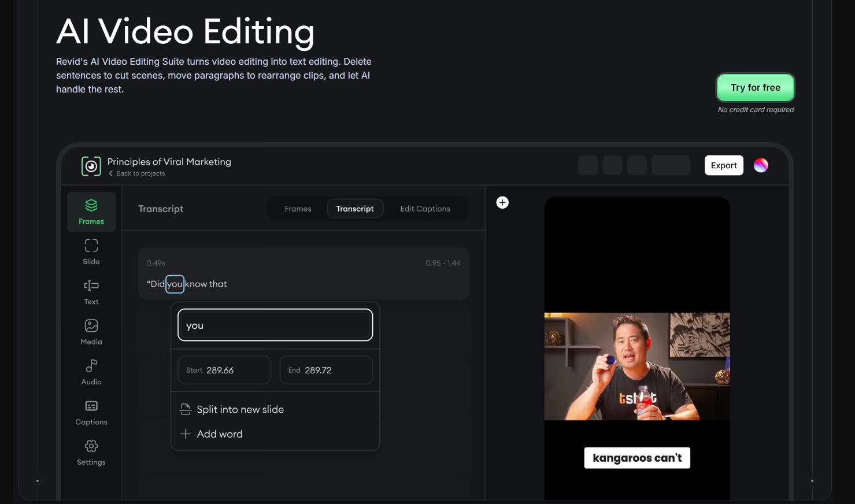This screenshot has height=504, width=855.
Task: Click the plus icon beside Add word
Action: [x=186, y=434]
